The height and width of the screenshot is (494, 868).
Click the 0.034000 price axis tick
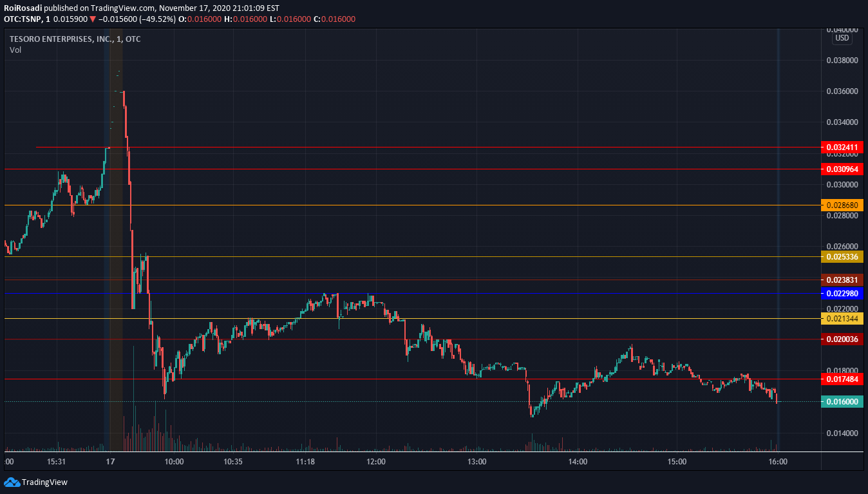842,122
